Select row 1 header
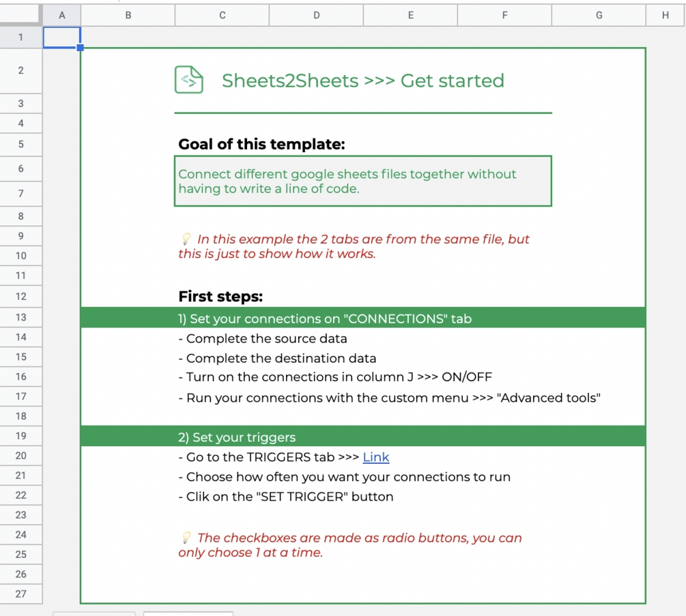 tap(20, 37)
